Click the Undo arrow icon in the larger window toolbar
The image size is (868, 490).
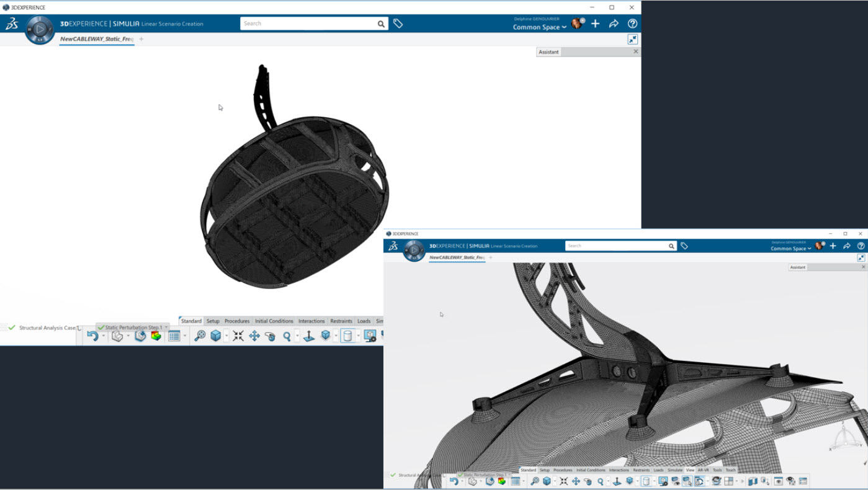pos(92,336)
